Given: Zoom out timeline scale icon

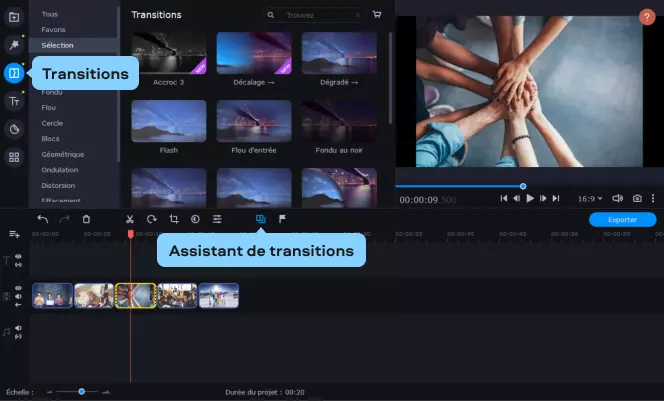Looking at the screenshot, I should click(50, 392).
